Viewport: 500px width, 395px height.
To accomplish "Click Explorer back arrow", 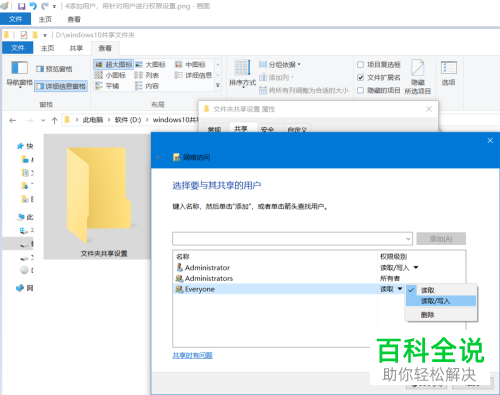I will 13,120.
